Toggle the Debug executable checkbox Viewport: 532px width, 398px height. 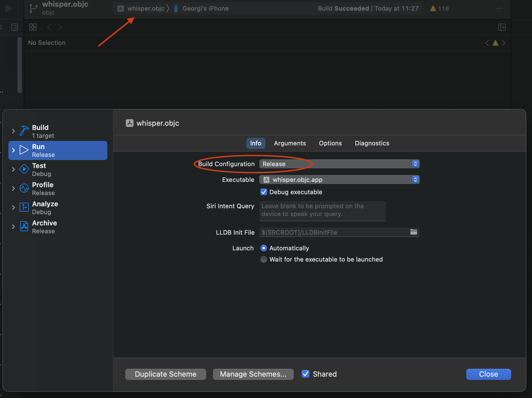pyautogui.click(x=264, y=192)
